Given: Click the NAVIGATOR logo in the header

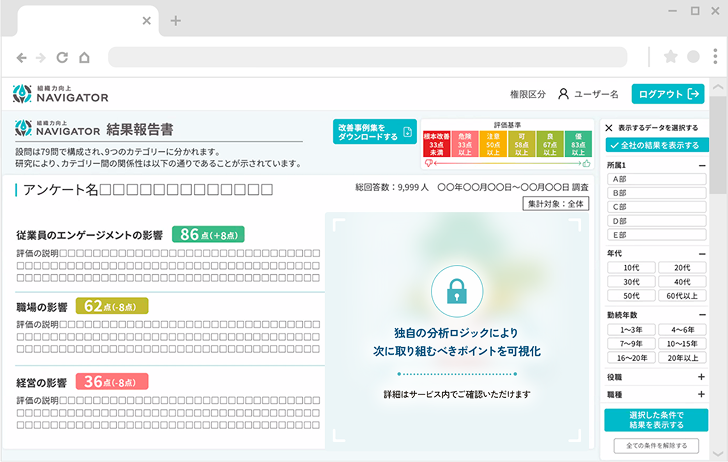Looking at the screenshot, I should (61, 94).
